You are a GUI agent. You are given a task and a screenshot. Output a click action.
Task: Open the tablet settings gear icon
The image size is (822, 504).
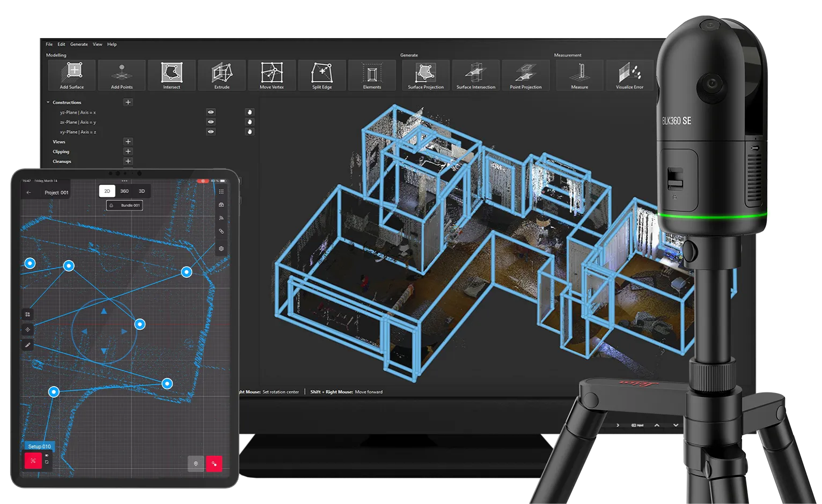(x=221, y=249)
